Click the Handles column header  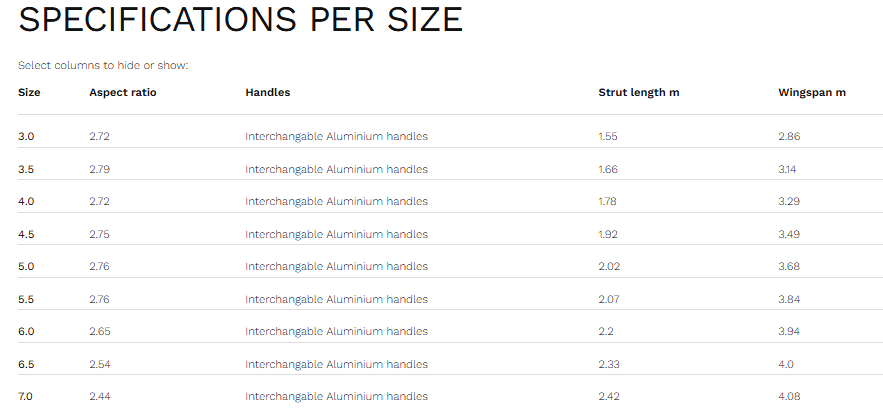click(267, 92)
